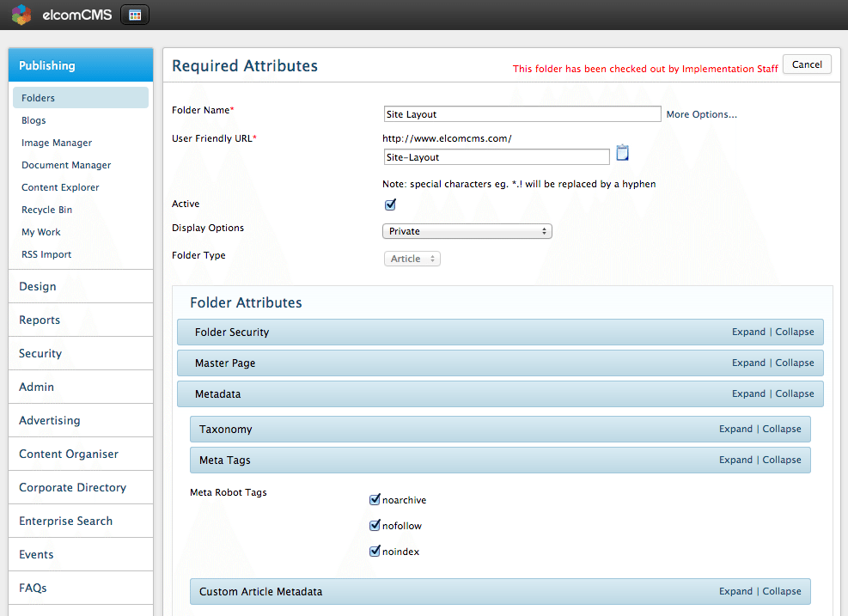Expand the Master Page section
Screen dimensions: 848x616
[748, 363]
